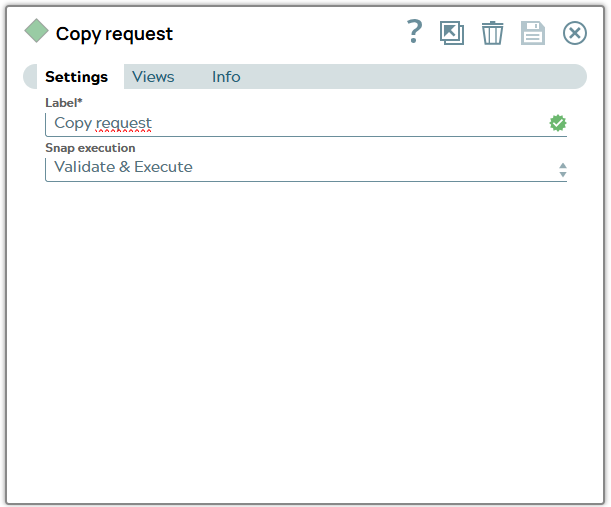Open the Info tab

point(226,77)
